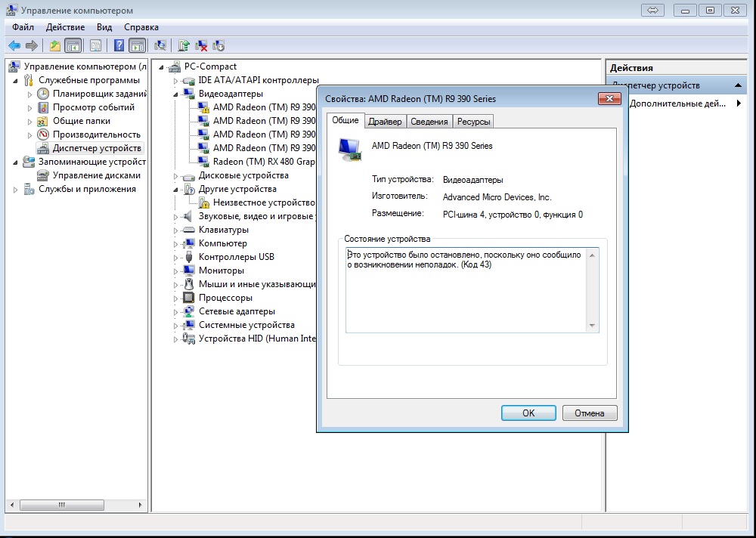Scan for hardware changes via toolbar icon
756x538 pixels.
coord(160,46)
